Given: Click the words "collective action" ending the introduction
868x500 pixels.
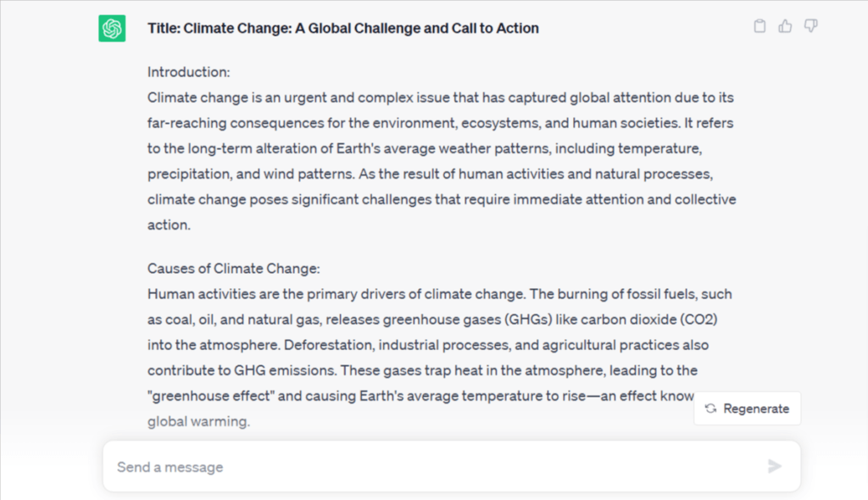Looking at the screenshot, I should coord(695,200).
